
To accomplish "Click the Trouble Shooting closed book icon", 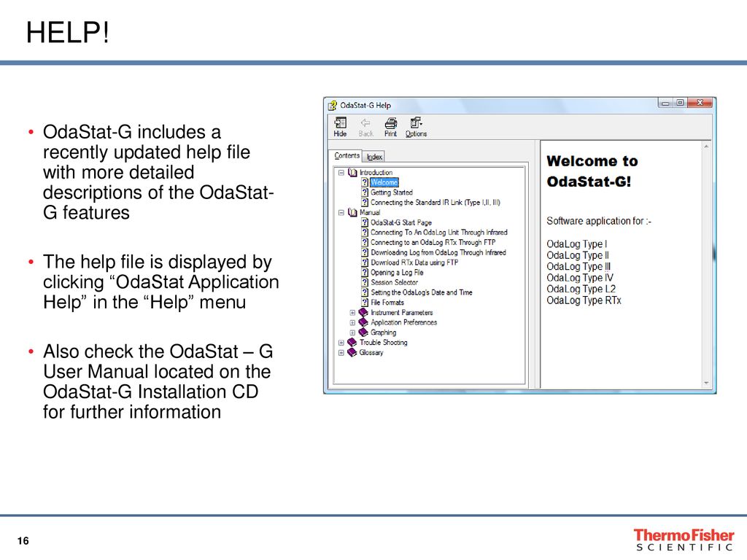I will (352, 343).
